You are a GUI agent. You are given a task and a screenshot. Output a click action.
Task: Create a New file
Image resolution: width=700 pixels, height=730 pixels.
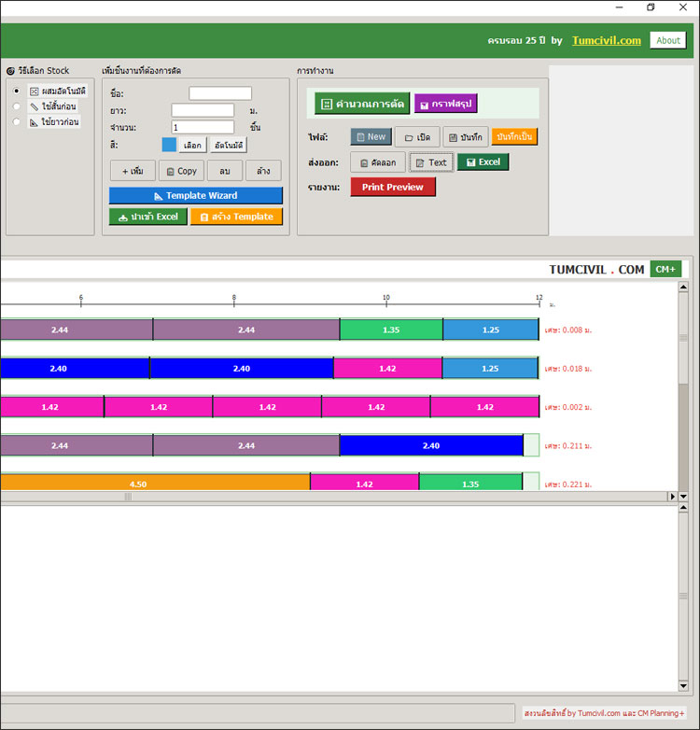371,136
